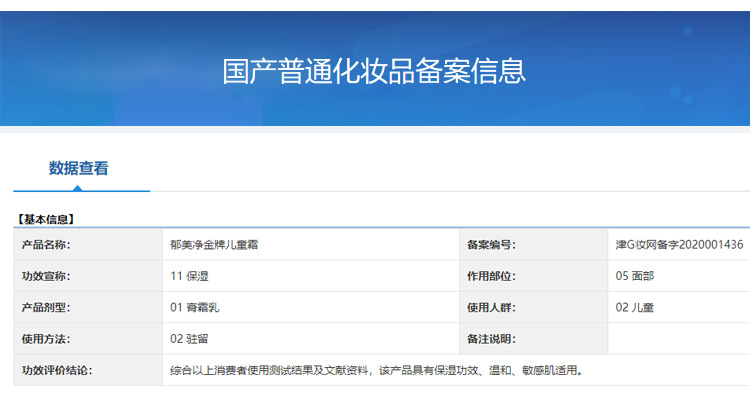This screenshot has height=419, width=750.
Task: Select the 【基本信息】 section heading
Action: pos(46,220)
